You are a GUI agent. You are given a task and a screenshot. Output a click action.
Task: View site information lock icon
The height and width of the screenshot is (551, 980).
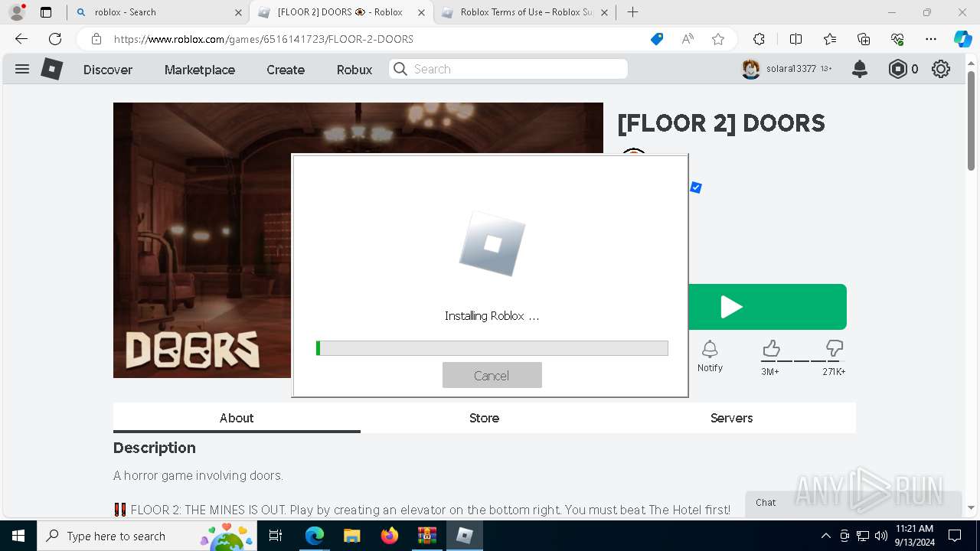coord(96,39)
